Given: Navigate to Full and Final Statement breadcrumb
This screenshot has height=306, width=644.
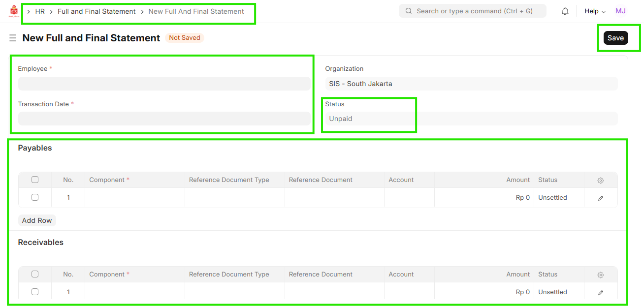Looking at the screenshot, I should pos(97,11).
